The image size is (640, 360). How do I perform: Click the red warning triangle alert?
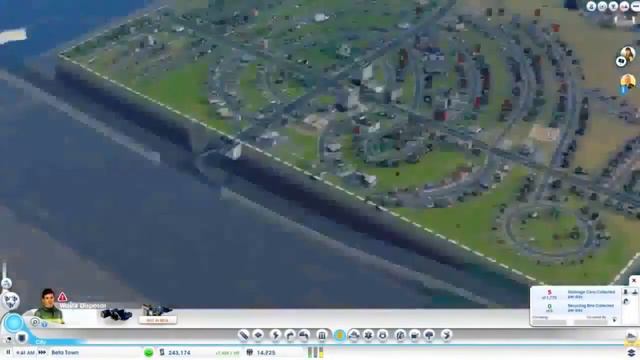point(62,297)
